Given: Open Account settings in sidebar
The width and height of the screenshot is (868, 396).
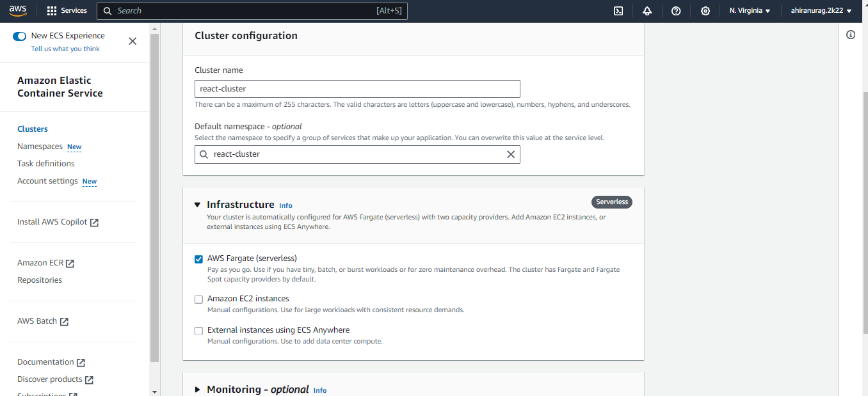Looking at the screenshot, I should [47, 181].
